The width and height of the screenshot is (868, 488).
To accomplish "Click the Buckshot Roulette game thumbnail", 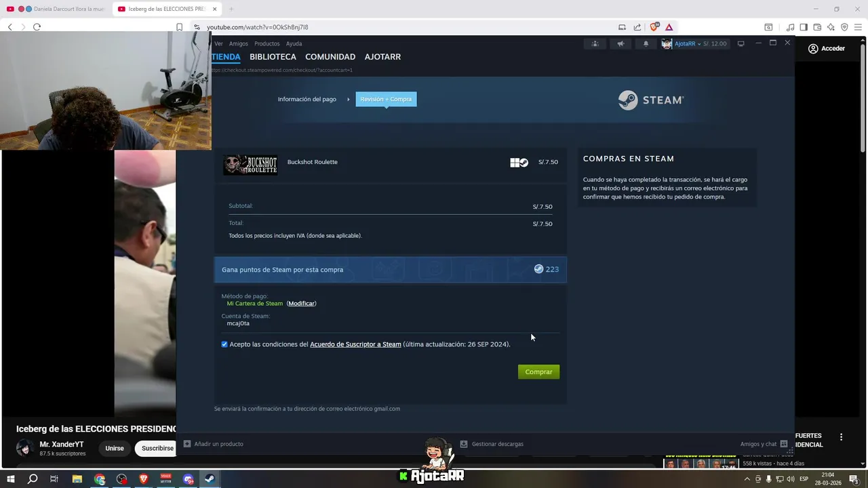I will point(250,165).
